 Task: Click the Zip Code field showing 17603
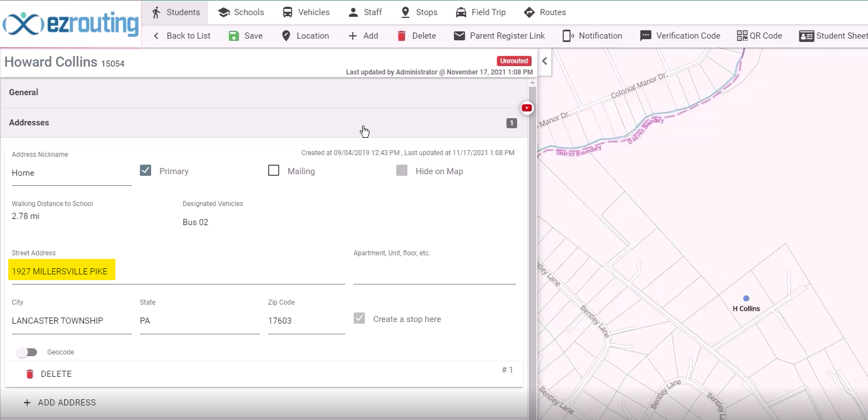coord(306,321)
